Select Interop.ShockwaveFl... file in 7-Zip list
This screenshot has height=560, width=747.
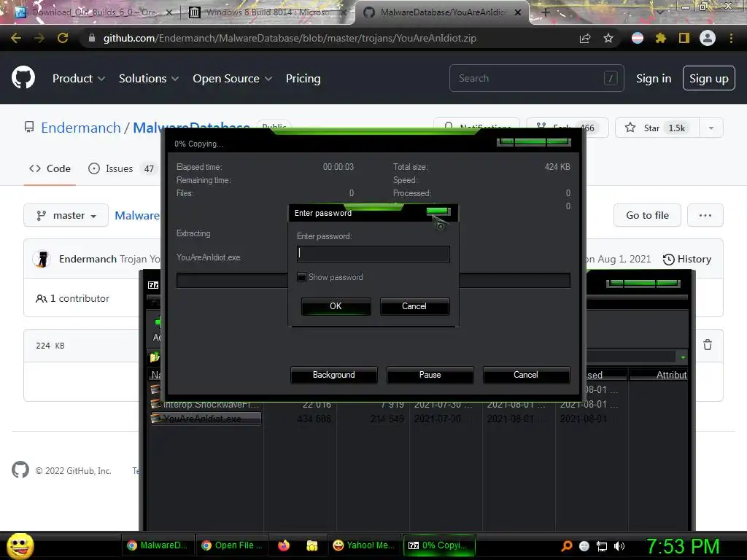click(206, 404)
